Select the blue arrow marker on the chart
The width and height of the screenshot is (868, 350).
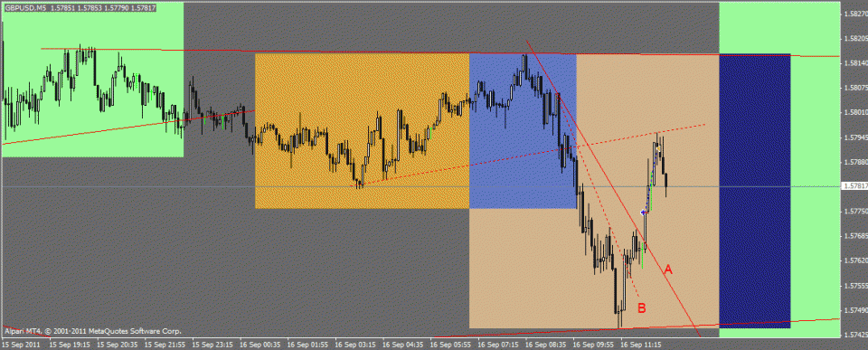click(x=643, y=213)
